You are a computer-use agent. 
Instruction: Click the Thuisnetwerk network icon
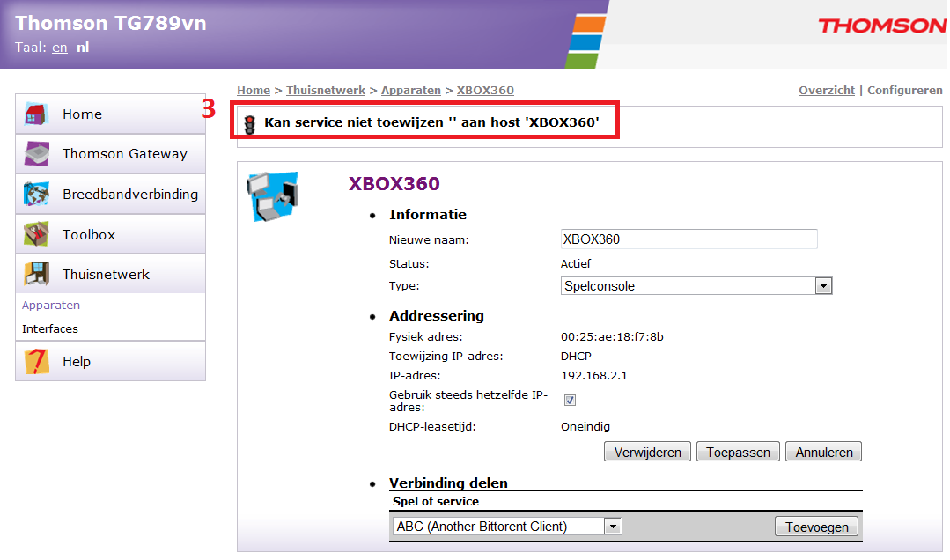pos(36,274)
